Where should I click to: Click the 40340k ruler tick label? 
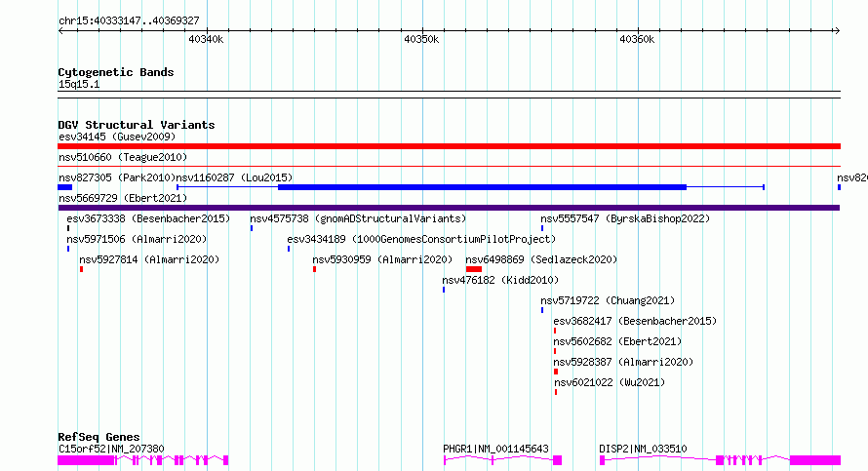click(206, 39)
